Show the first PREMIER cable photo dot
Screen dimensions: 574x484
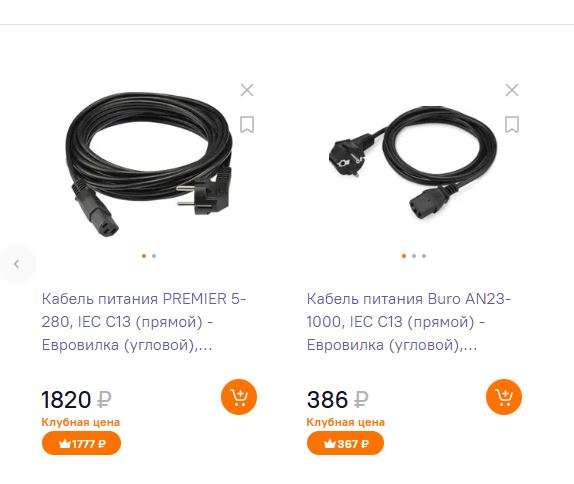pos(144,256)
